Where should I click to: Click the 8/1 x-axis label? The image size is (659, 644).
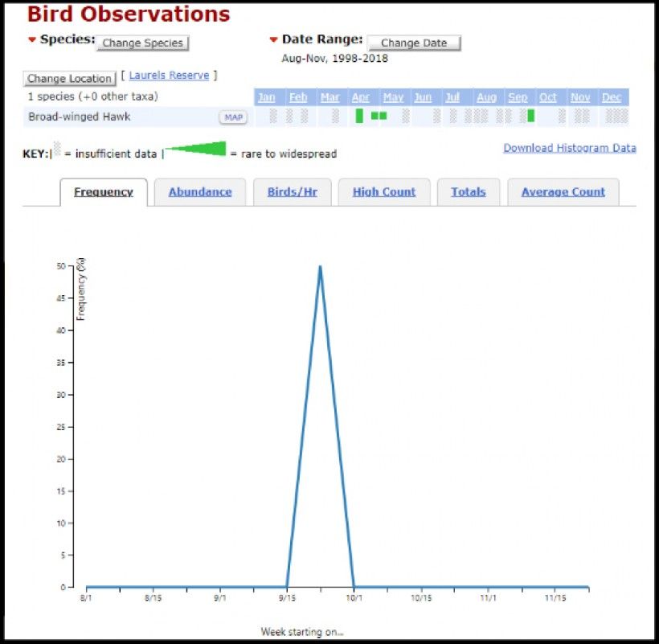coord(86,597)
